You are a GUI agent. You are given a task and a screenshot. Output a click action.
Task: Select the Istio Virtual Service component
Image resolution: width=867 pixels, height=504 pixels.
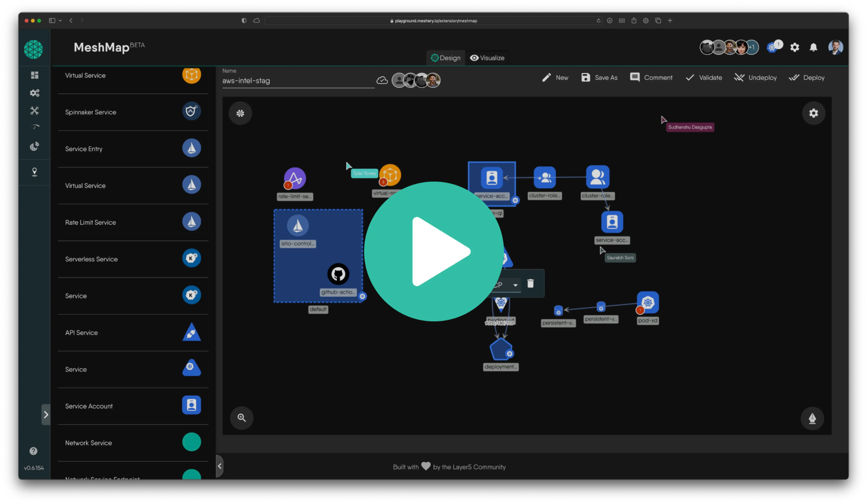[x=133, y=186]
